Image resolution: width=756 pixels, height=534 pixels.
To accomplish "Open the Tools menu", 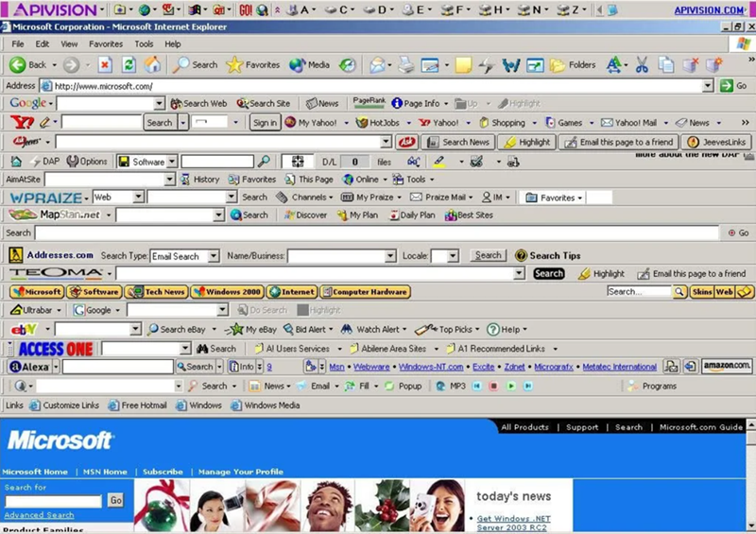I will pyautogui.click(x=144, y=43).
